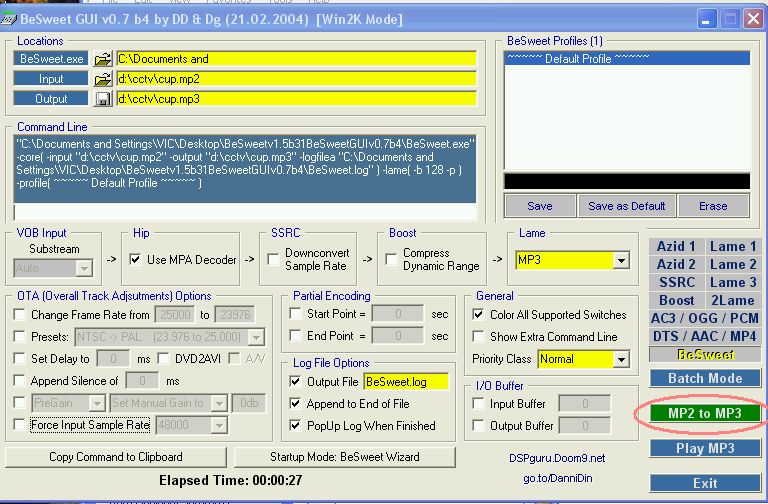The image size is (768, 504).
Task: Copy Command to Clipboard
Action: tap(116, 457)
